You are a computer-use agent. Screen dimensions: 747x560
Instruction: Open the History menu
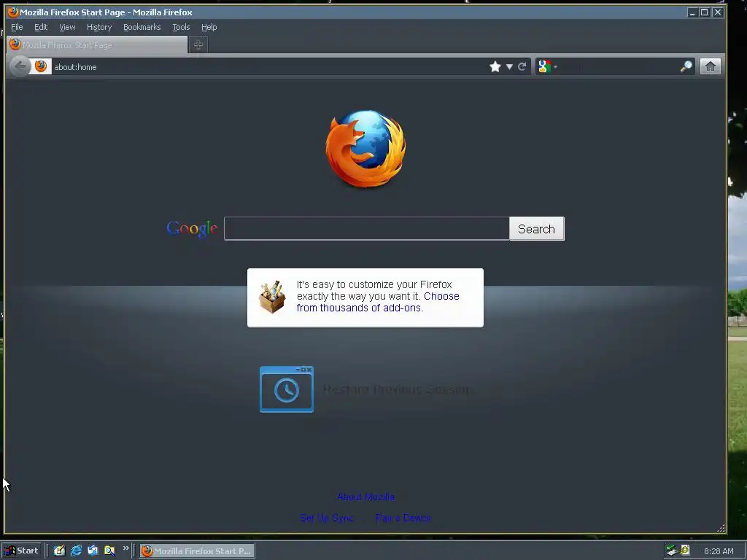[99, 27]
